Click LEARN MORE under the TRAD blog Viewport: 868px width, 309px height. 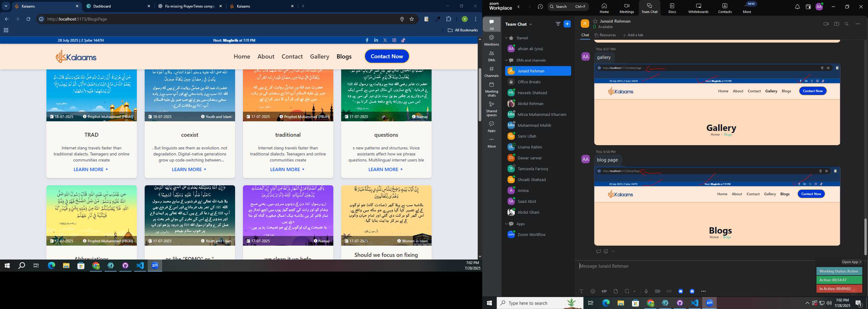pyautogui.click(x=91, y=169)
